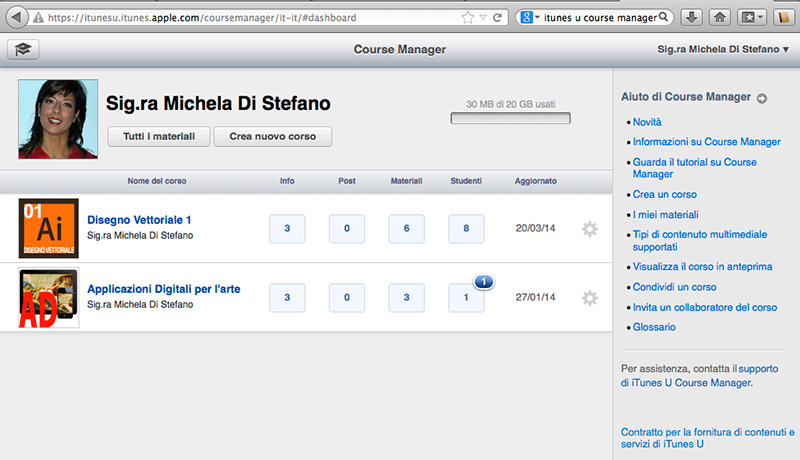This screenshot has height=460, width=800.
Task: Open Studenti count for Applicazioni Digitali per l'arte
Action: click(x=466, y=297)
